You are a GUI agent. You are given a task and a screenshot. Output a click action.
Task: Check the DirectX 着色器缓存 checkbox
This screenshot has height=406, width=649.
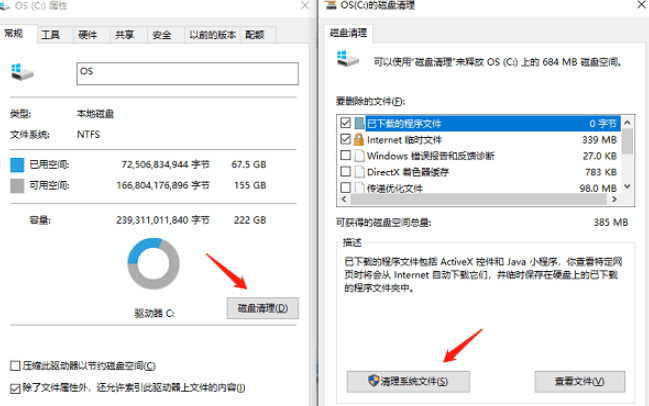345,171
